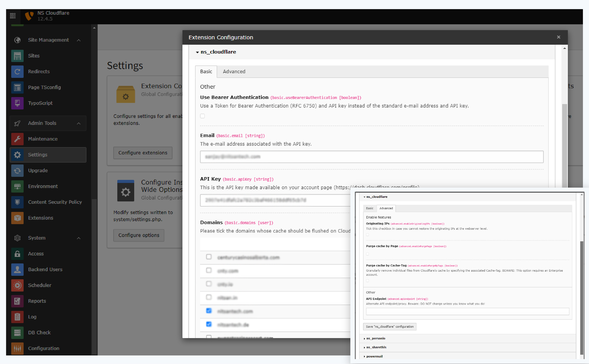Image resolution: width=589 pixels, height=364 pixels.
Task: Click the System gear icon
Action: (17, 238)
